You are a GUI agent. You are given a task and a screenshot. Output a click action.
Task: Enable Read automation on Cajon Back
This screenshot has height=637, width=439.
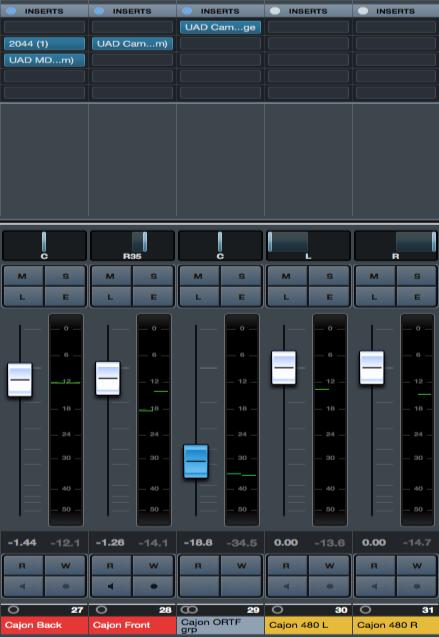pos(23,566)
